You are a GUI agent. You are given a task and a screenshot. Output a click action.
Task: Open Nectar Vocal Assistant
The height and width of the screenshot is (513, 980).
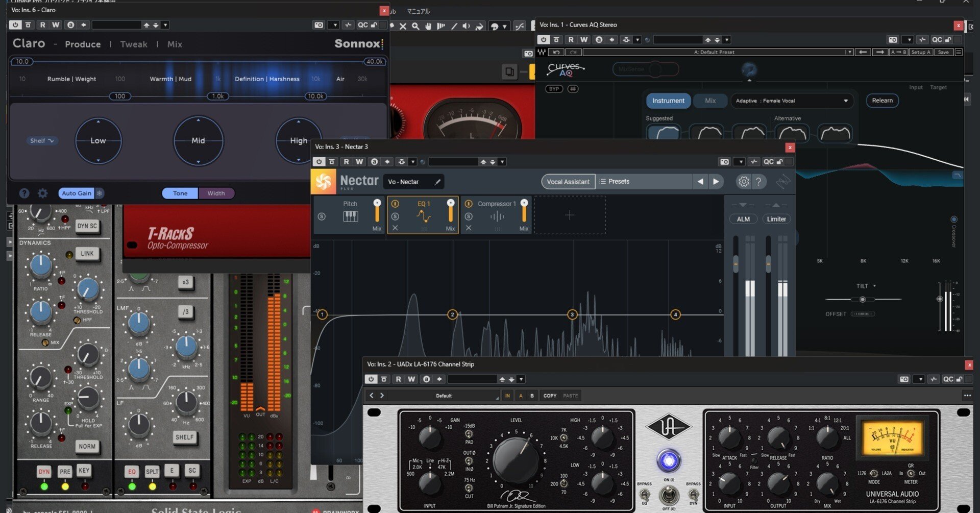coord(568,182)
